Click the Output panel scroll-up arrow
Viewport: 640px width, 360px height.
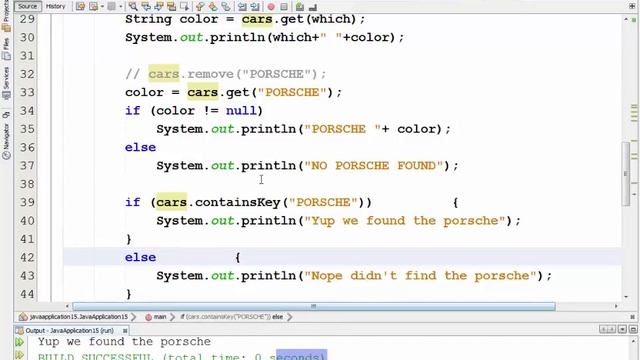(634, 341)
